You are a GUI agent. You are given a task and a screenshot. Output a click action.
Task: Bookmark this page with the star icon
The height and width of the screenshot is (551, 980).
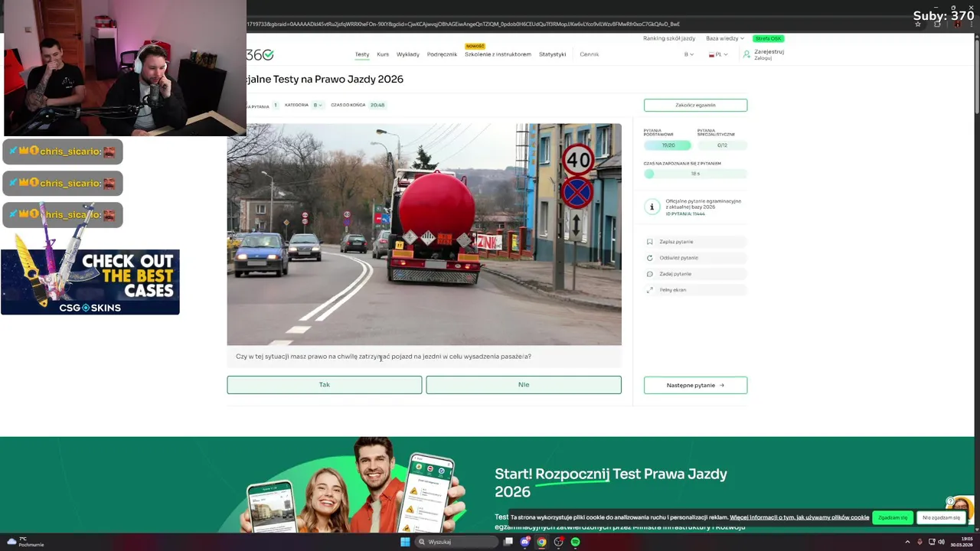918,24
